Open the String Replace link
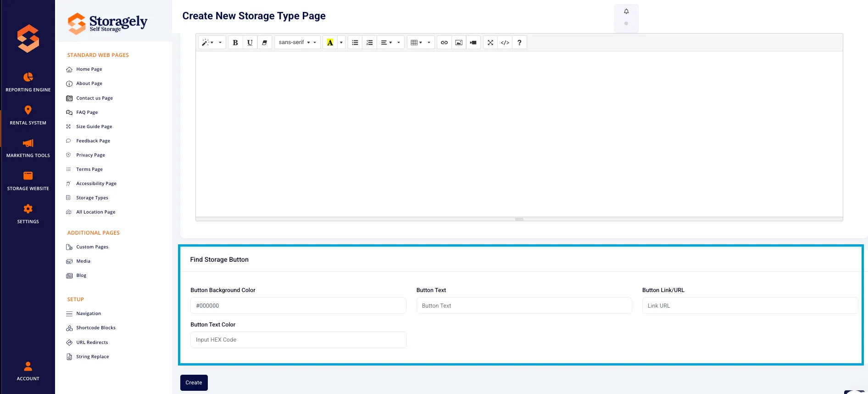868x394 pixels. 92,357
